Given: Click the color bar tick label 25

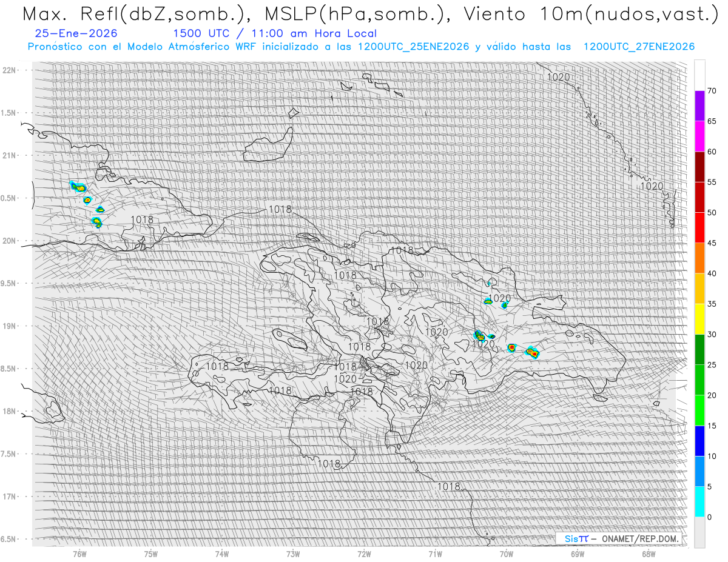Looking at the screenshot, I should pyautogui.click(x=712, y=365).
